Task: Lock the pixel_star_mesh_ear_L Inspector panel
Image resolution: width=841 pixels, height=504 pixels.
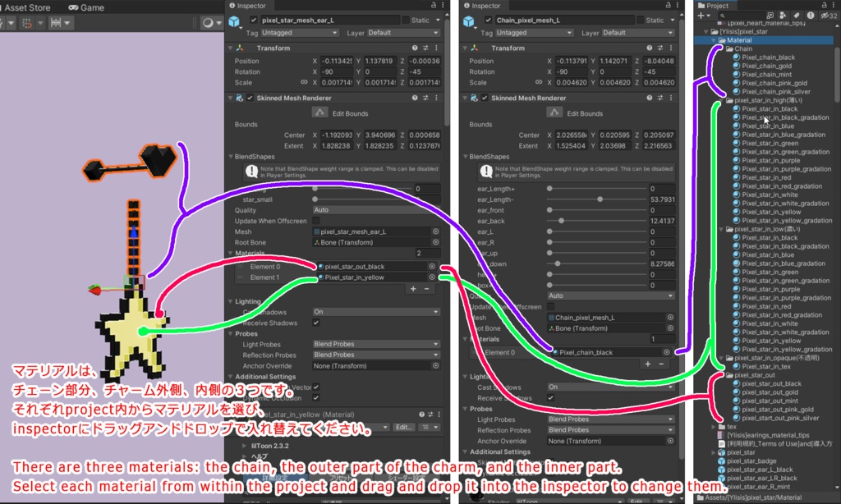Action: click(434, 5)
